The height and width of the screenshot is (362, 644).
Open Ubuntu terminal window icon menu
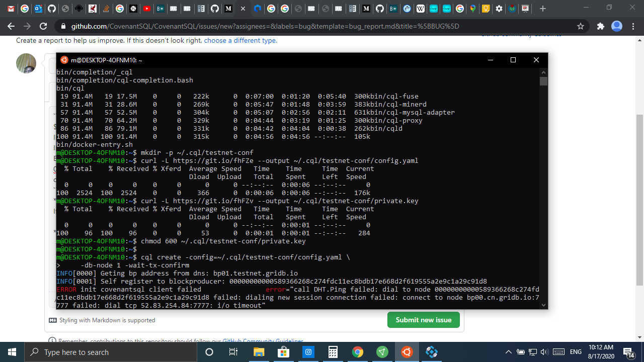[x=64, y=60]
